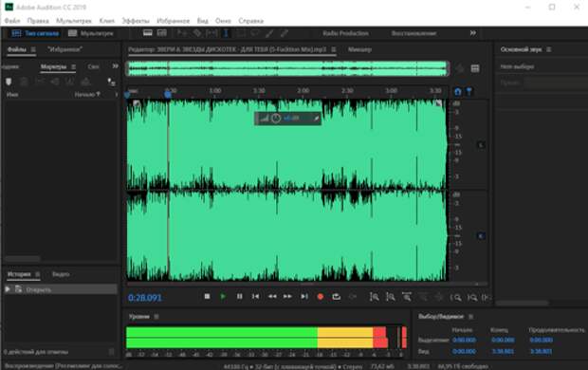The height and width of the screenshot is (370, 588).
Task: Start recording with the red button
Action: pos(321,296)
